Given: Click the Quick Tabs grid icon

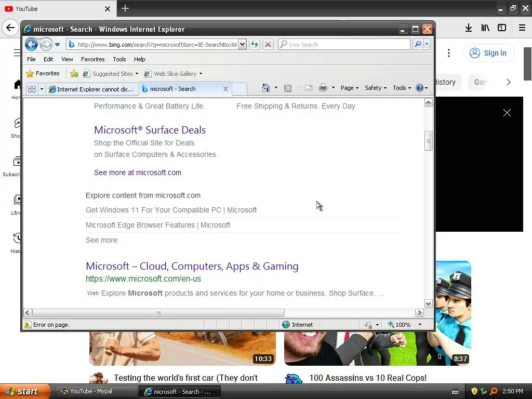Looking at the screenshot, I should click(32, 89).
